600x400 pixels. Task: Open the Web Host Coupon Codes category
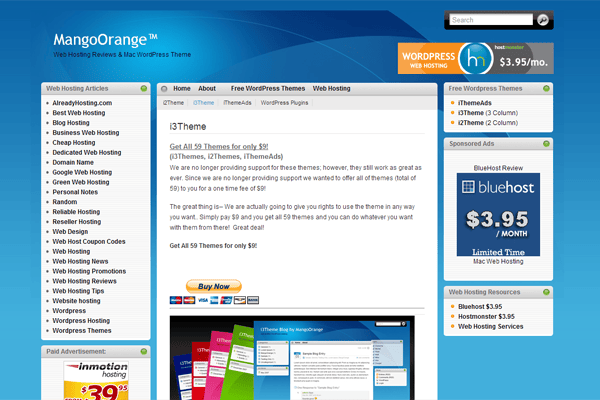89,242
